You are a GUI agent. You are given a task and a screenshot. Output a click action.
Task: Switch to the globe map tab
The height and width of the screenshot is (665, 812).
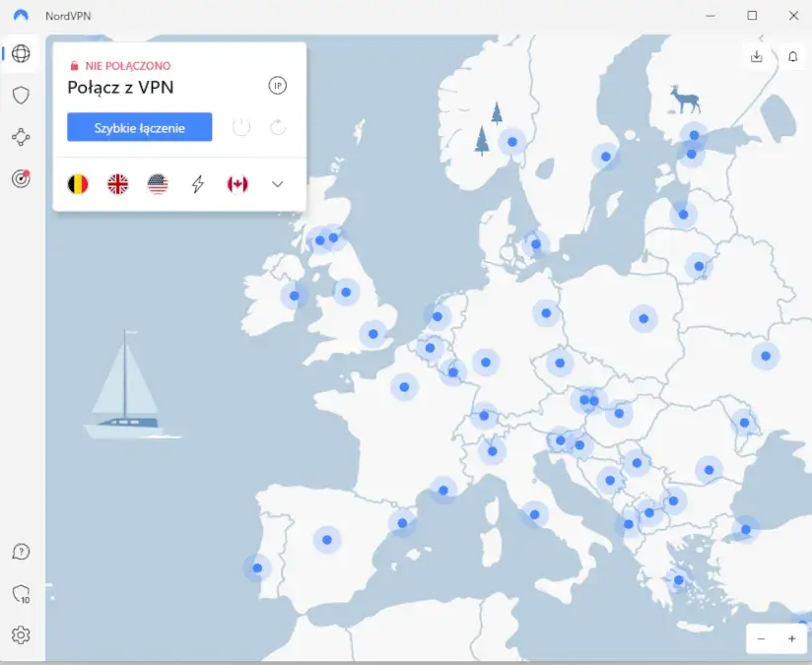[x=20, y=53]
